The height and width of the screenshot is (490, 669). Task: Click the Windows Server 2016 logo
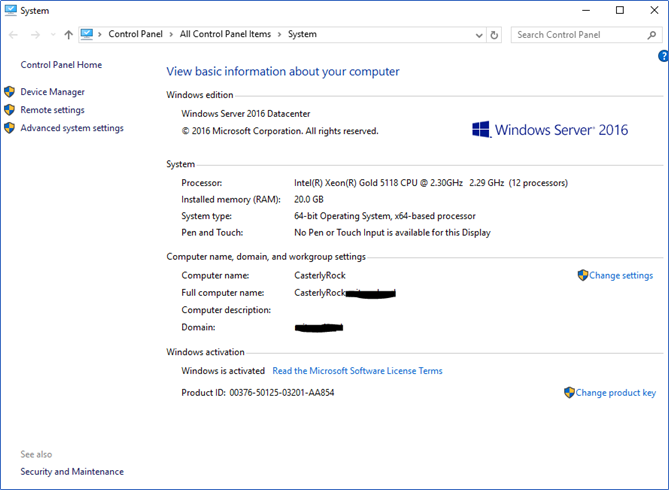(x=550, y=130)
